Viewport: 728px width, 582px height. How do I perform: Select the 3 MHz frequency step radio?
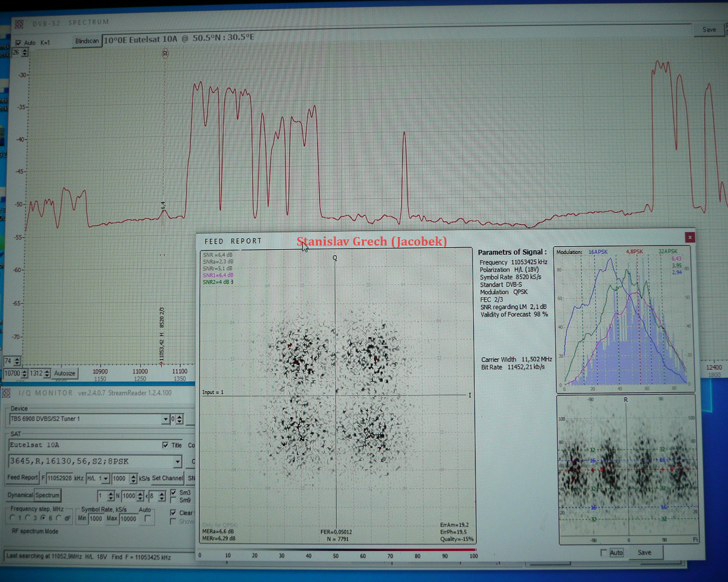coord(28,518)
